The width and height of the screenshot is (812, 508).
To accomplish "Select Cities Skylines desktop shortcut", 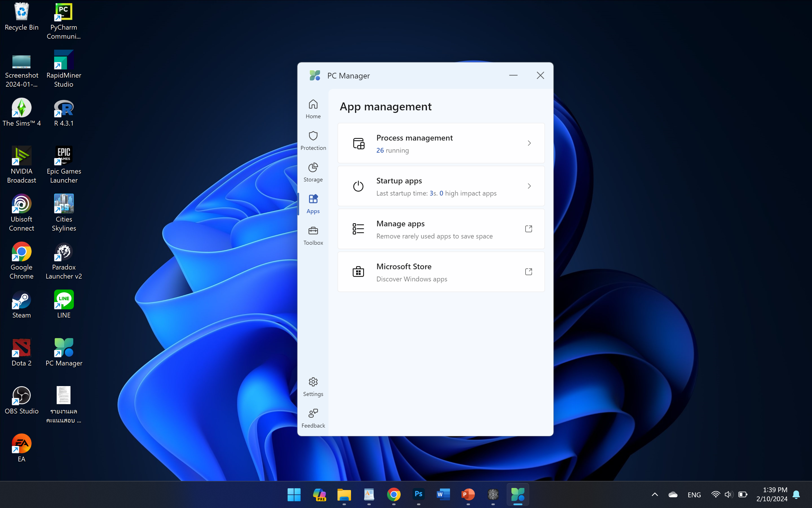I will point(64,213).
